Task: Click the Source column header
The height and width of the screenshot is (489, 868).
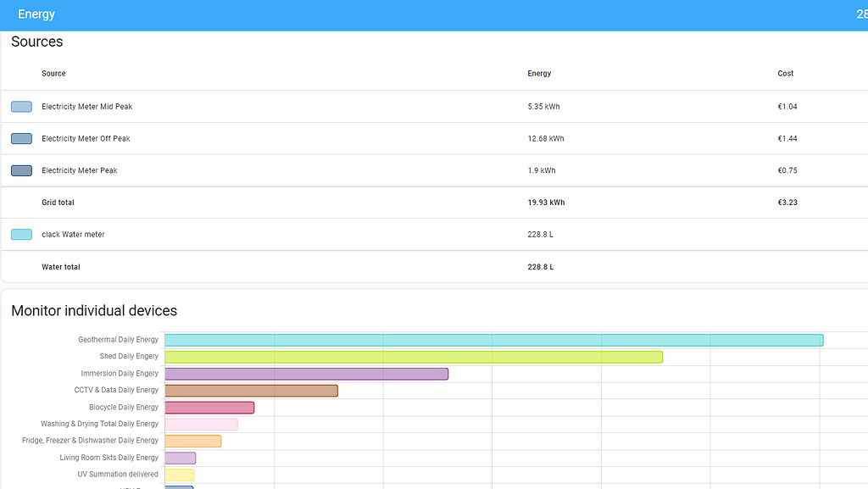Action: click(53, 74)
